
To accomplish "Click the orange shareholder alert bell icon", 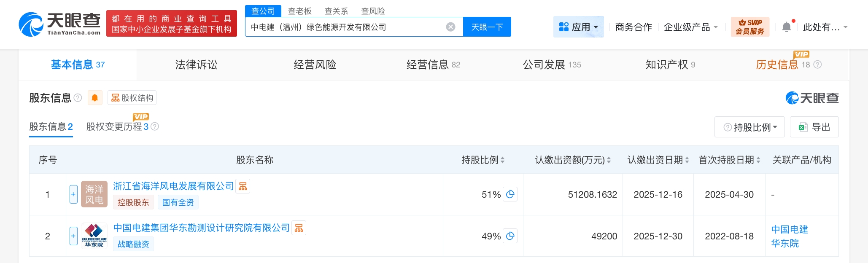I will pyautogui.click(x=95, y=98).
